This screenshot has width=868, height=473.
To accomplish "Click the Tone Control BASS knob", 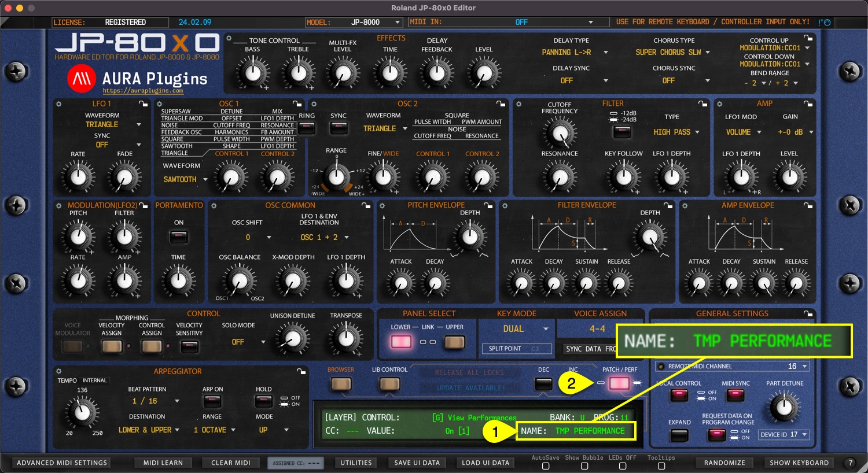I will coord(252,73).
